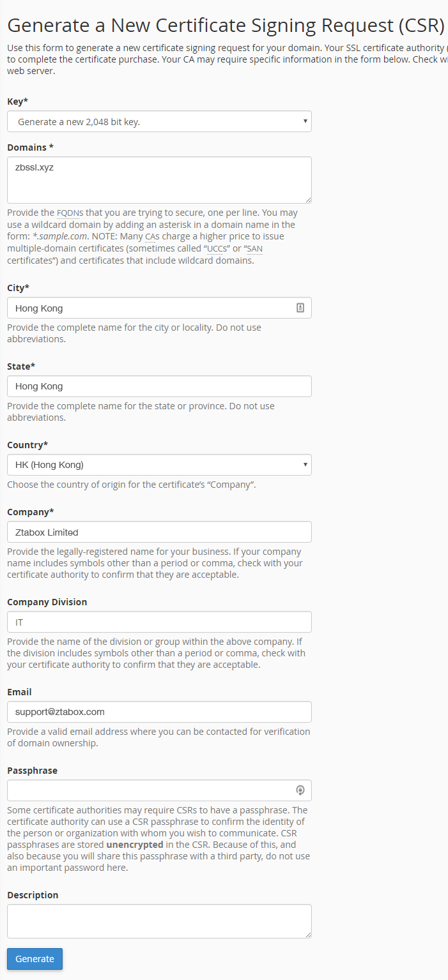Click the Email field with support@ztabox.com
Viewport: 448px width, 980px height.
pos(159,712)
